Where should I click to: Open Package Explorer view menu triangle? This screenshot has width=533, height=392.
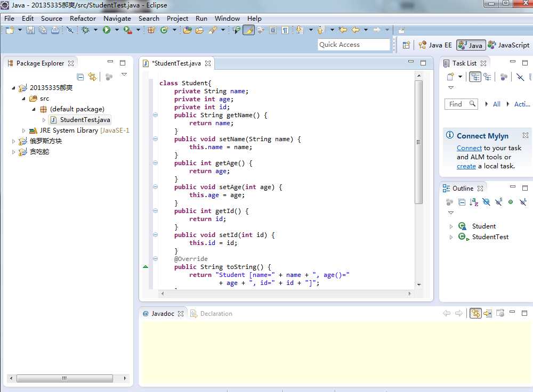point(124,75)
